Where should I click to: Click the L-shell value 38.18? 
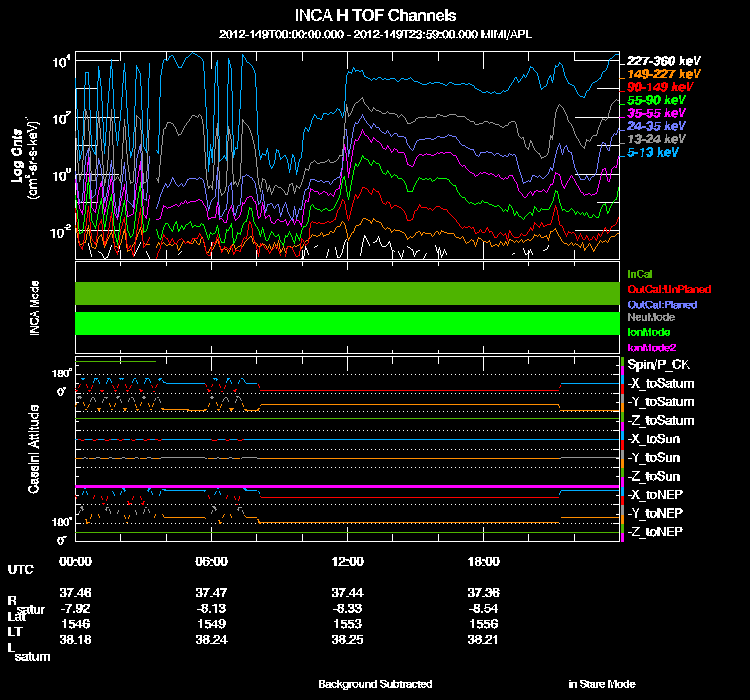[75, 640]
